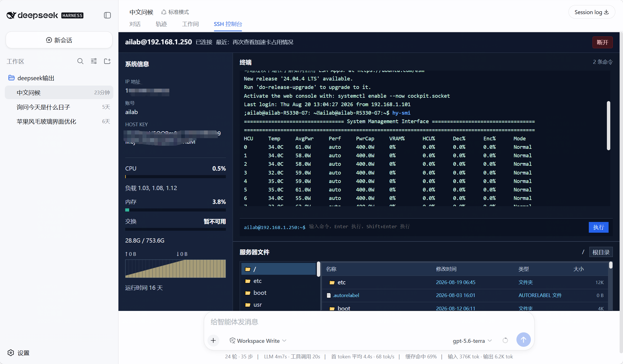This screenshot has height=364, width=623.
Task: Click the 标准模式 mode label
Action: [x=175, y=12]
